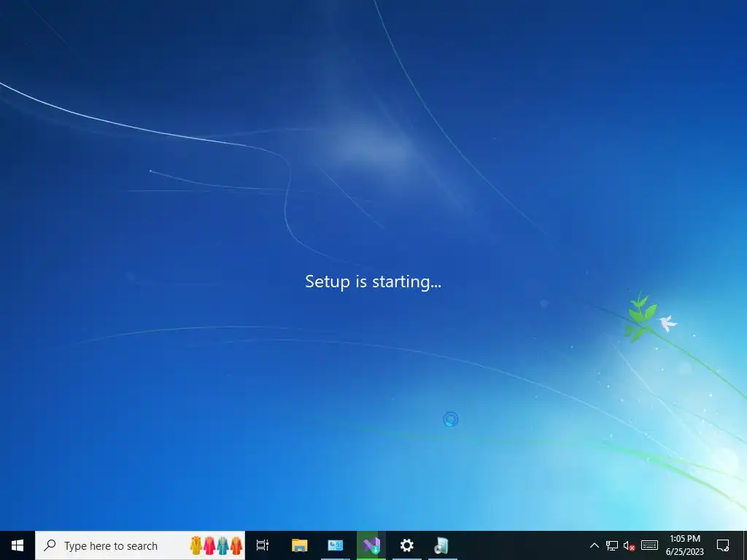Viewport: 747px width, 560px height.
Task: Expand hidden system tray icons
Action: [x=594, y=545]
